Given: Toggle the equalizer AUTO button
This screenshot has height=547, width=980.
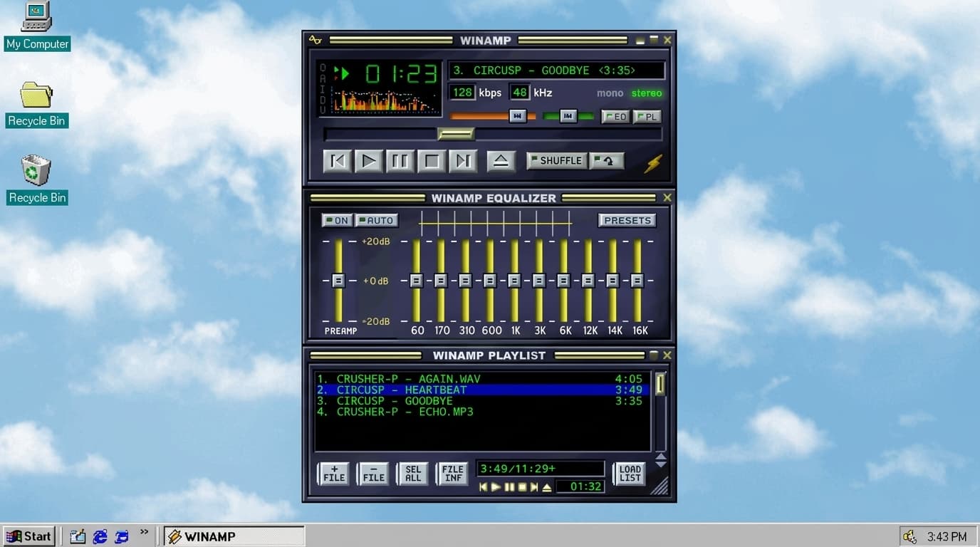Looking at the screenshot, I should 377,221.
